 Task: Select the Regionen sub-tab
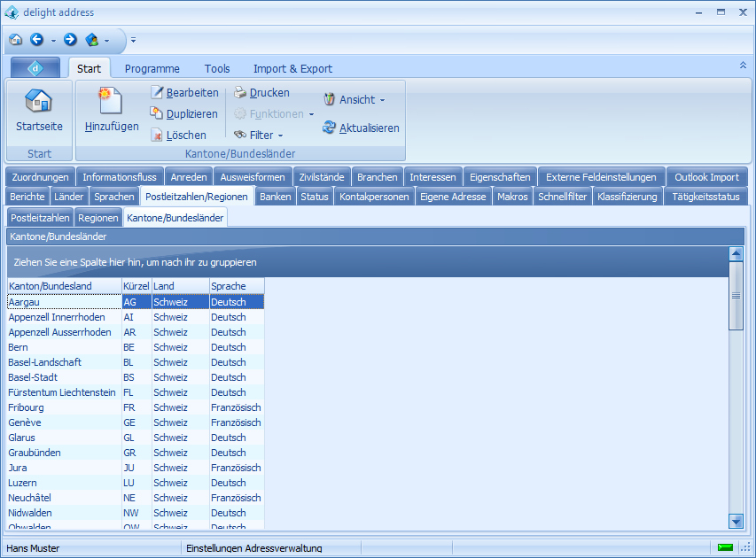(x=97, y=217)
